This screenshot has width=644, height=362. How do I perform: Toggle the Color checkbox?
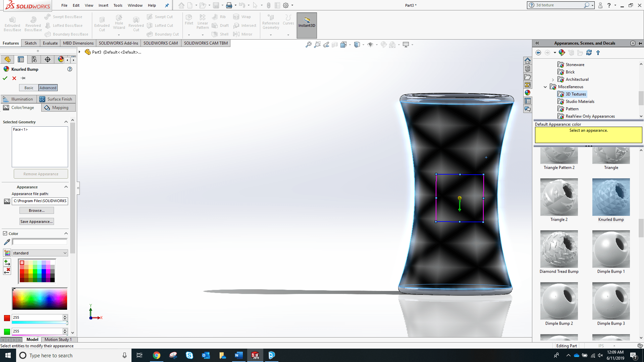tap(5, 233)
